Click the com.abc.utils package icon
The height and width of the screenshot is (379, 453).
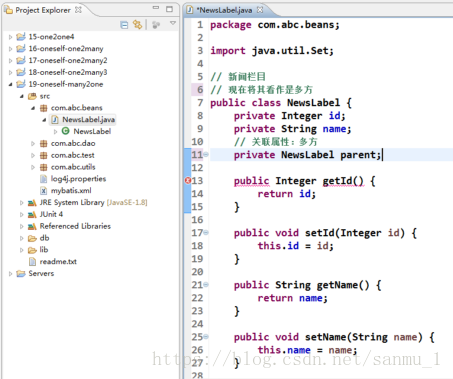click(x=43, y=167)
